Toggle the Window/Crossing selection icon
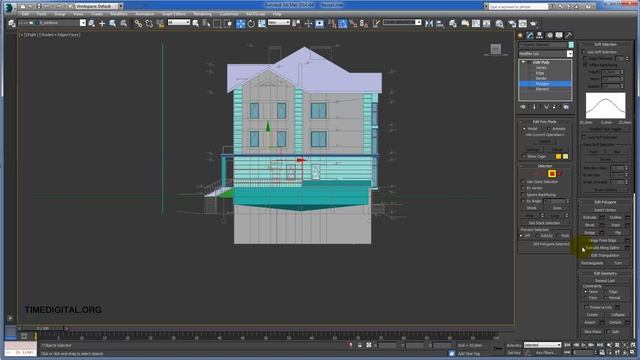Viewport: 640px width, 360px height. [x=228, y=24]
